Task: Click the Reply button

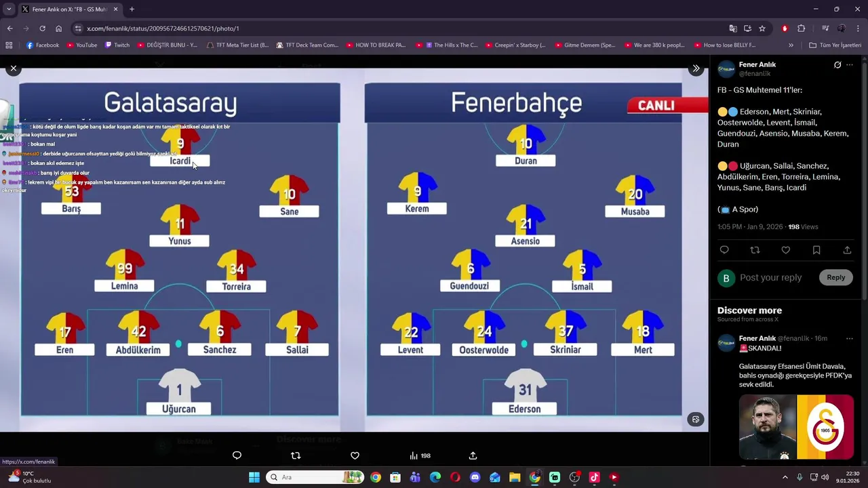Action: [x=835, y=277]
